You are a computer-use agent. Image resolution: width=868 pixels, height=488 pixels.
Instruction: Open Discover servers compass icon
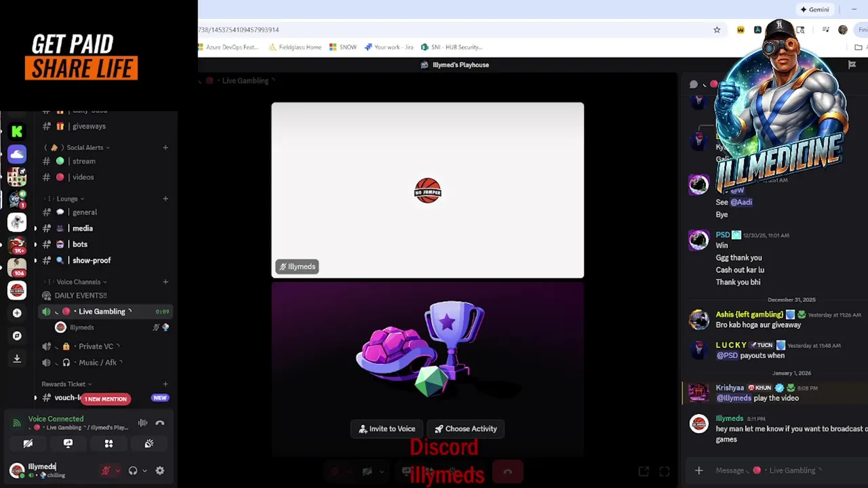[17, 335]
